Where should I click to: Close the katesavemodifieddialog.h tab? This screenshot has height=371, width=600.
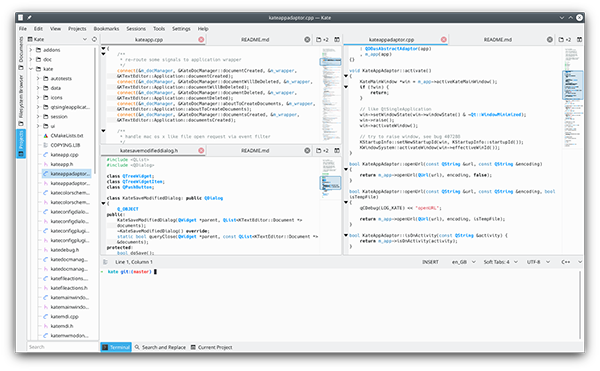(201, 150)
